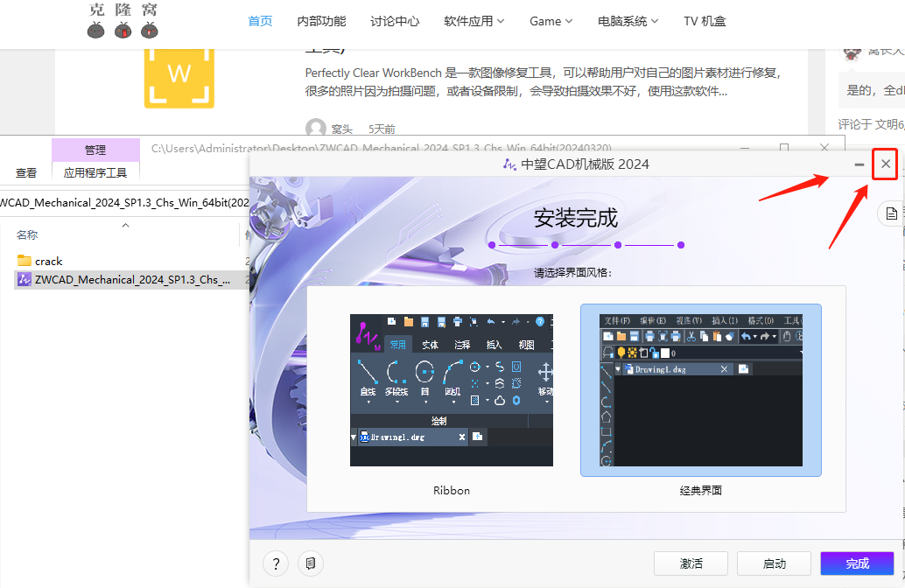Click the sort arrow above 名称 column
The image size is (905, 588).
click(125, 225)
